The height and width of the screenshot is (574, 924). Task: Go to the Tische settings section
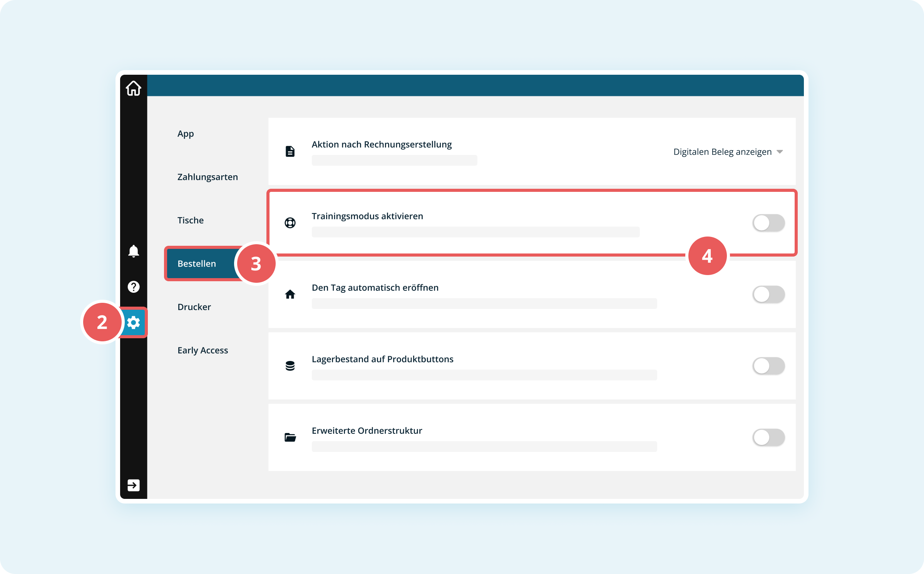click(x=191, y=220)
